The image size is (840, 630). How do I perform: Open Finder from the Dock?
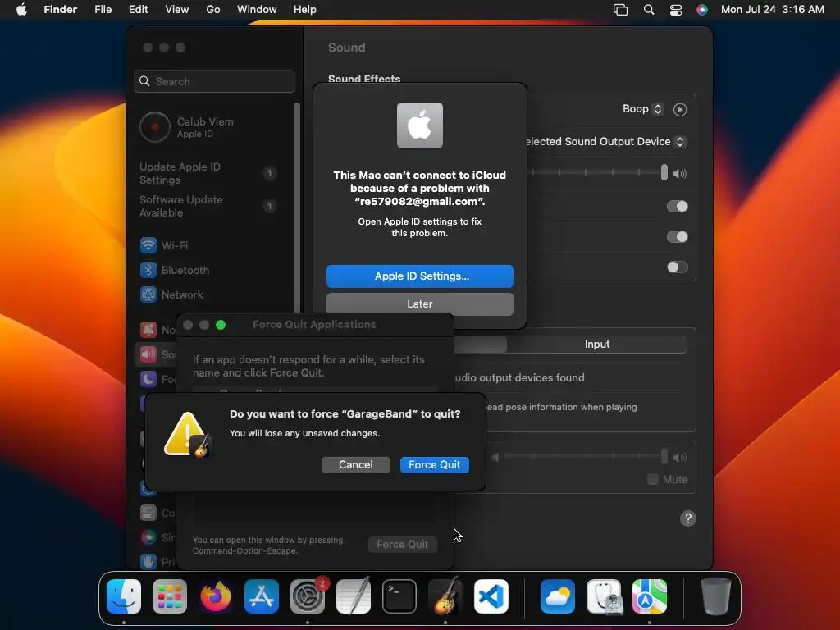pyautogui.click(x=124, y=596)
